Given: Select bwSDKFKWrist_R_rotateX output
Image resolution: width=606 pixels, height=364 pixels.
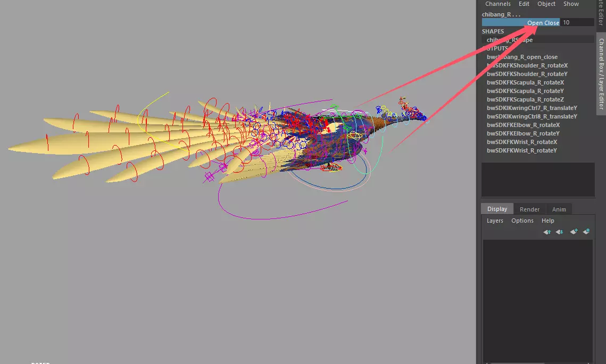Looking at the screenshot, I should click(x=522, y=142).
